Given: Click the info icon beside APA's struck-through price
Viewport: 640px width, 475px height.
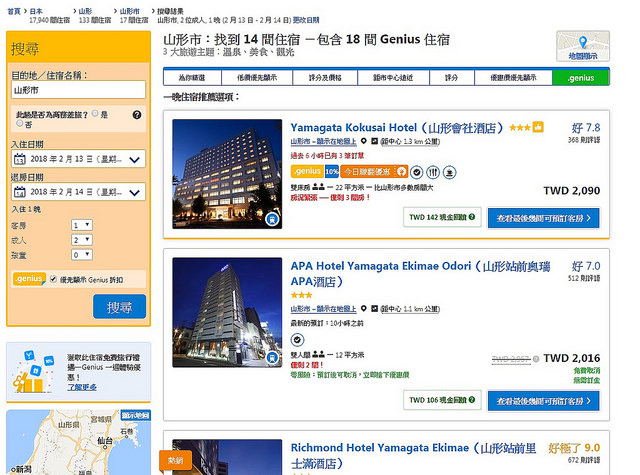Looking at the screenshot, I should tap(536, 359).
